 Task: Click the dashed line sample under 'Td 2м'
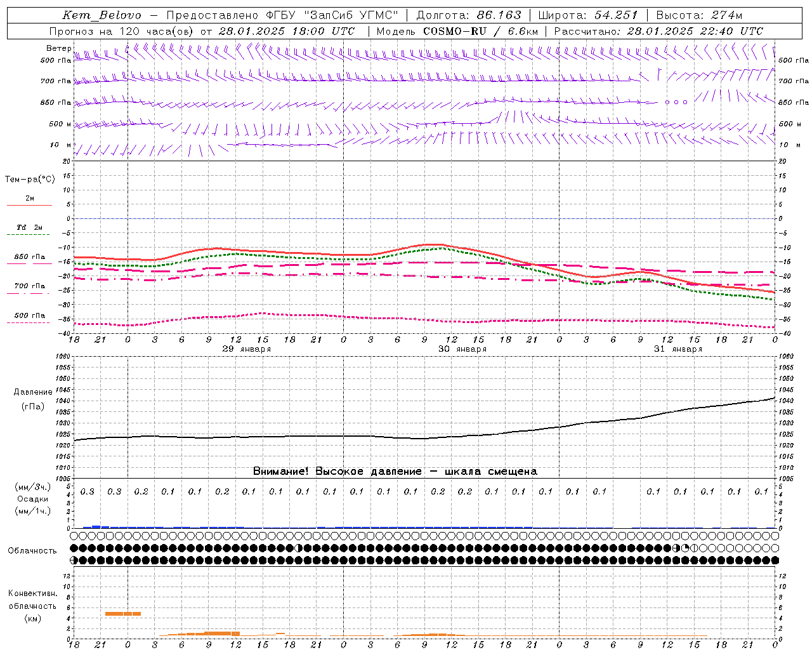(29, 235)
